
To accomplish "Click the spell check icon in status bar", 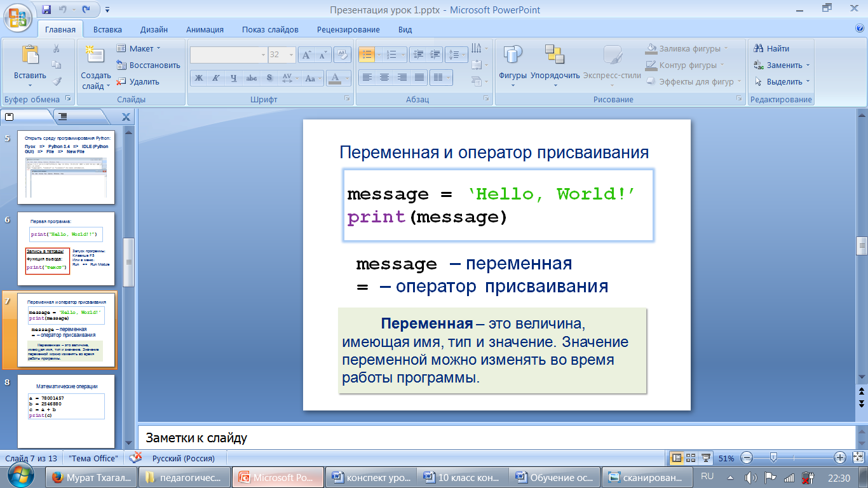I will coord(135,458).
